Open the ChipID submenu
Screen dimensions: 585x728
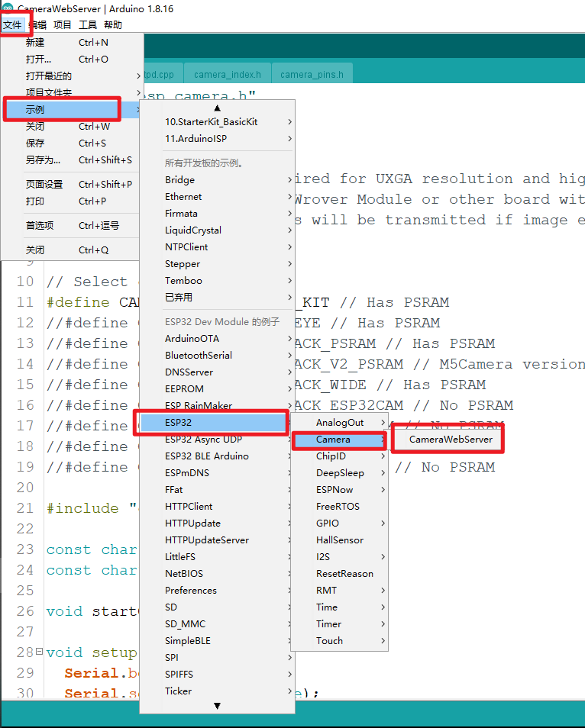point(339,456)
